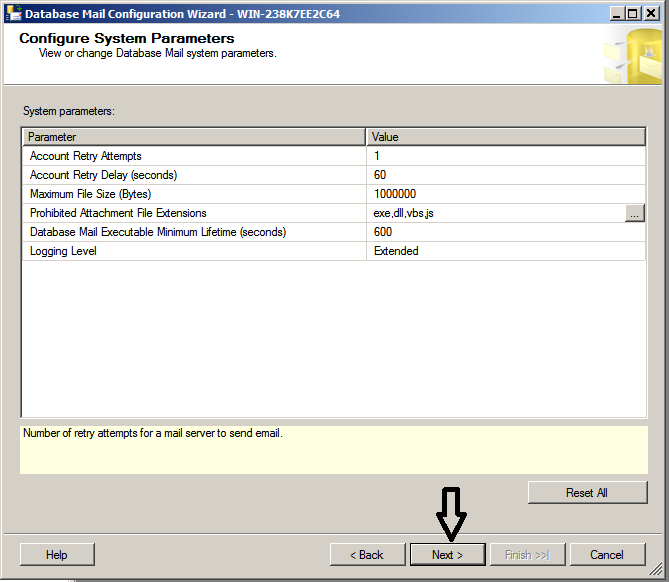Screen dimensions: 669x582
Task: Click the retry attempts description text
Action: (x=153, y=433)
